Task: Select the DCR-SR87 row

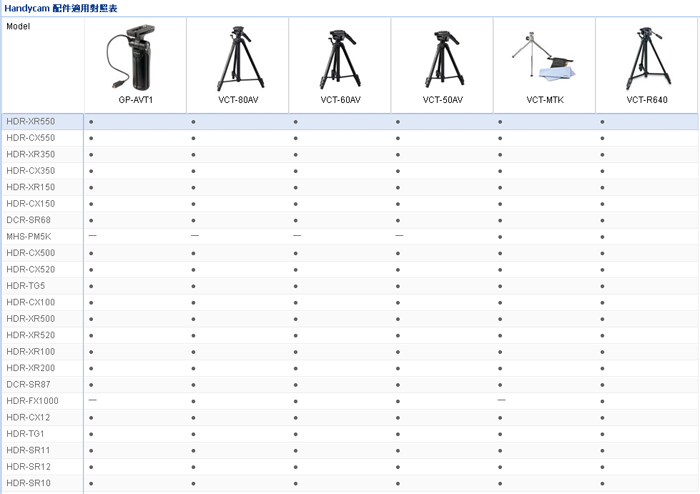Action: (350, 385)
